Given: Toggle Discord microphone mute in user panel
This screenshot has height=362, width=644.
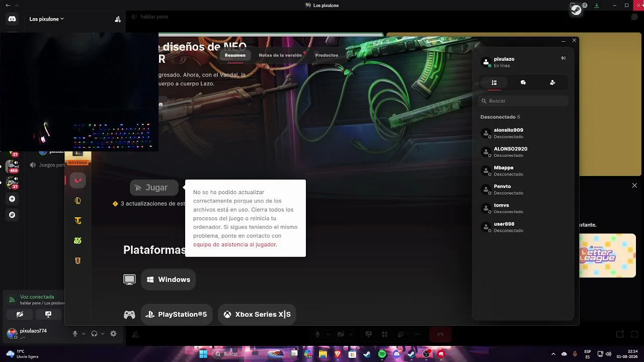Looking at the screenshot, I should point(75,333).
